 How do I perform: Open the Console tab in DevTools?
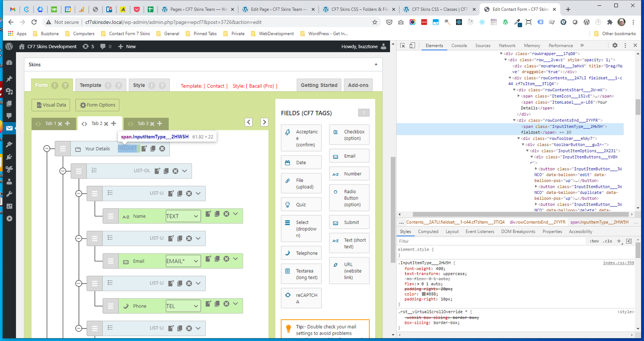(459, 46)
